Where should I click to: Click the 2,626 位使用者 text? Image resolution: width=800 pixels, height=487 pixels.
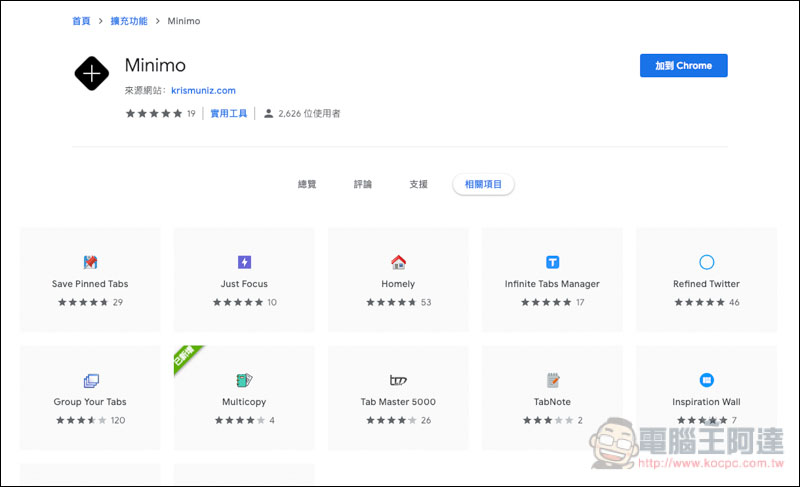[309, 114]
